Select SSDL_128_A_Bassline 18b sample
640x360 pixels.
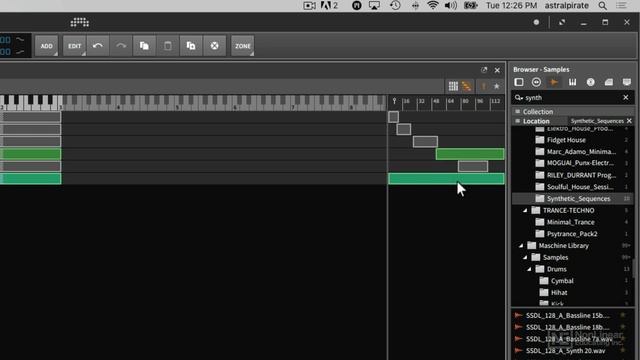pos(567,327)
